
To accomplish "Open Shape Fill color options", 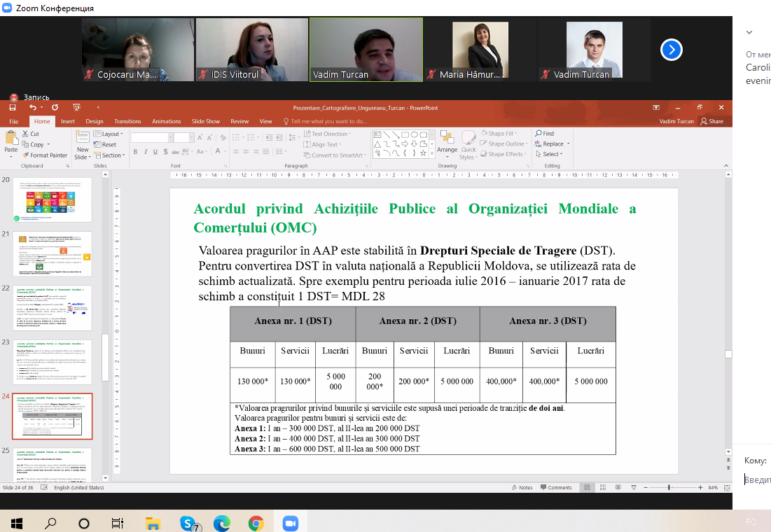I will click(499, 134).
